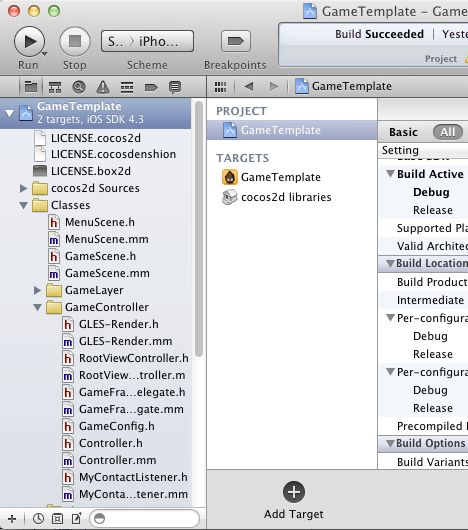Open the Breakpoint navigator
The image size is (468, 530).
[x=151, y=87]
